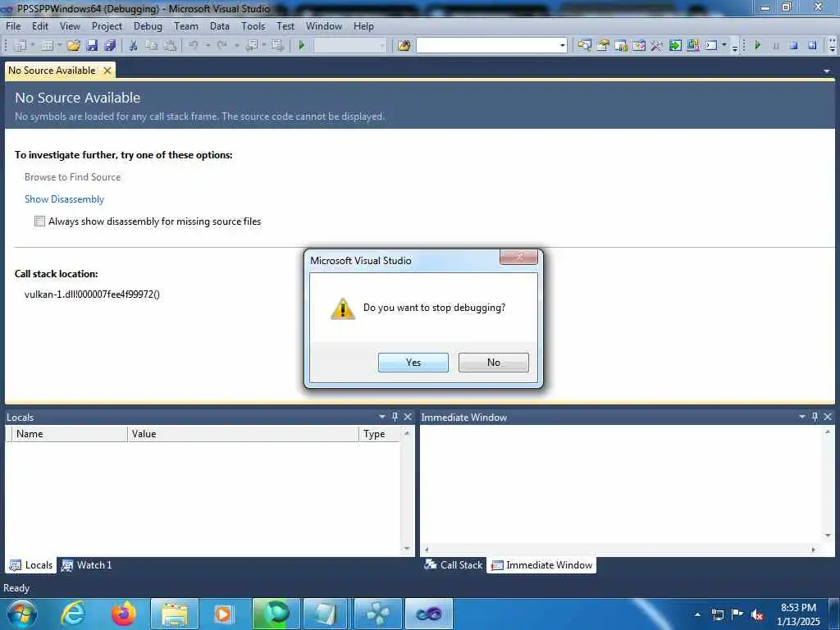The image size is (840, 630).
Task: Click the green Start Debugging arrow in the standard toolbar
Action: 302,46
